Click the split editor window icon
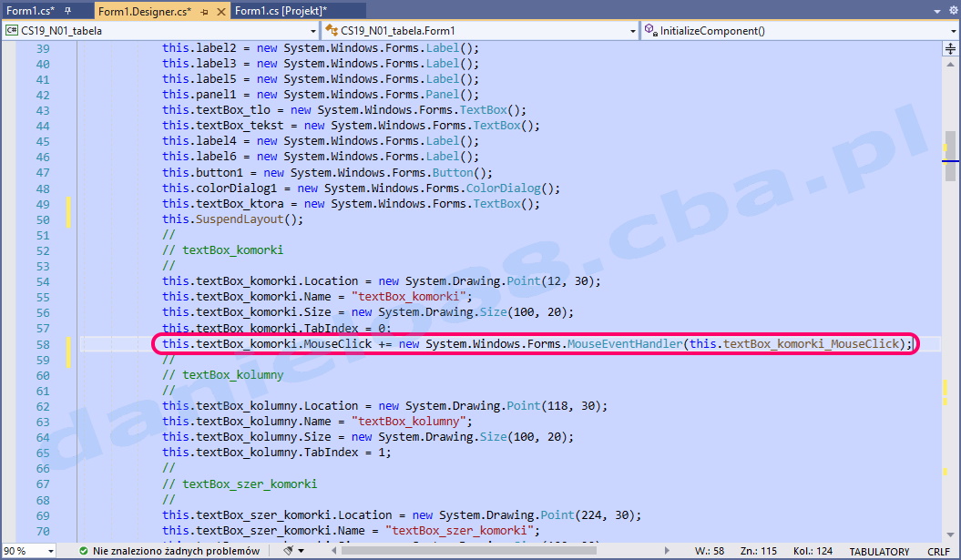Viewport: 961px width, 560px height. [x=951, y=47]
